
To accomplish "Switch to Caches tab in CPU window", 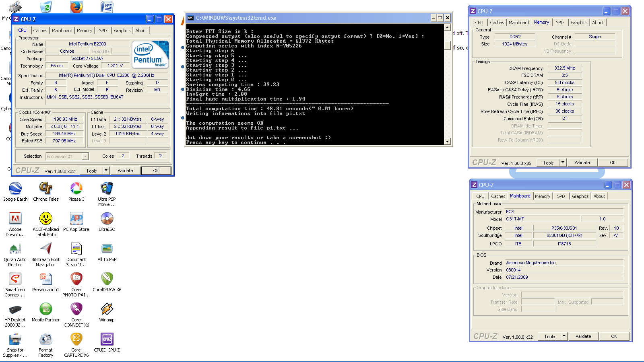I will 40,31.
